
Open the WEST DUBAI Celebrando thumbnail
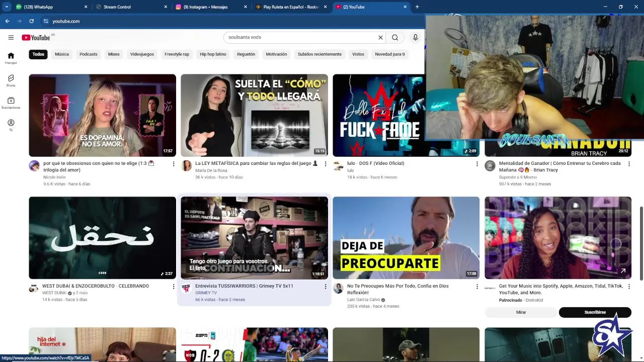[103, 238]
